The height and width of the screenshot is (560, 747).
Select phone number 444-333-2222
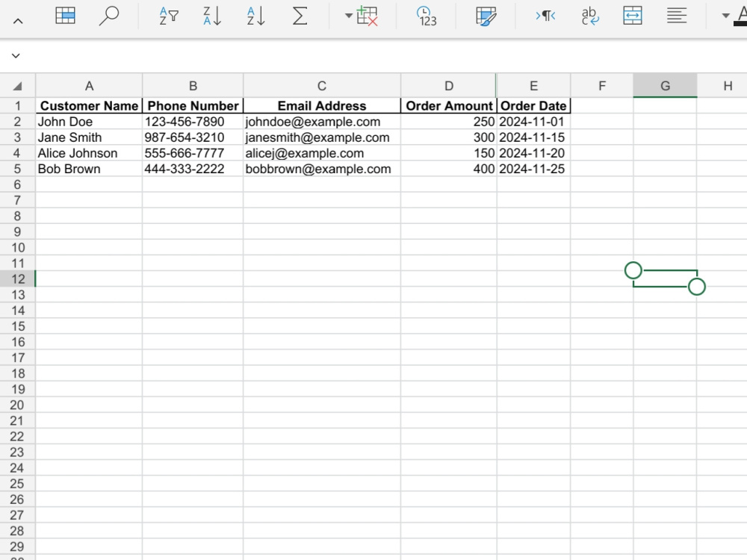[193, 169]
